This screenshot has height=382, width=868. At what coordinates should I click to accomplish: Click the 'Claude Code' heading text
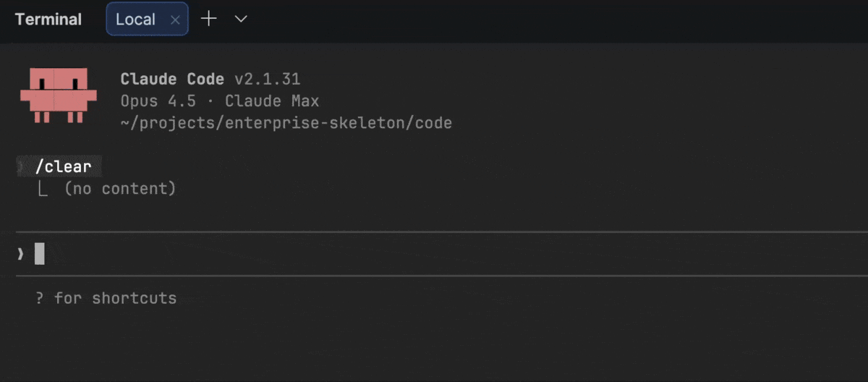173,79
